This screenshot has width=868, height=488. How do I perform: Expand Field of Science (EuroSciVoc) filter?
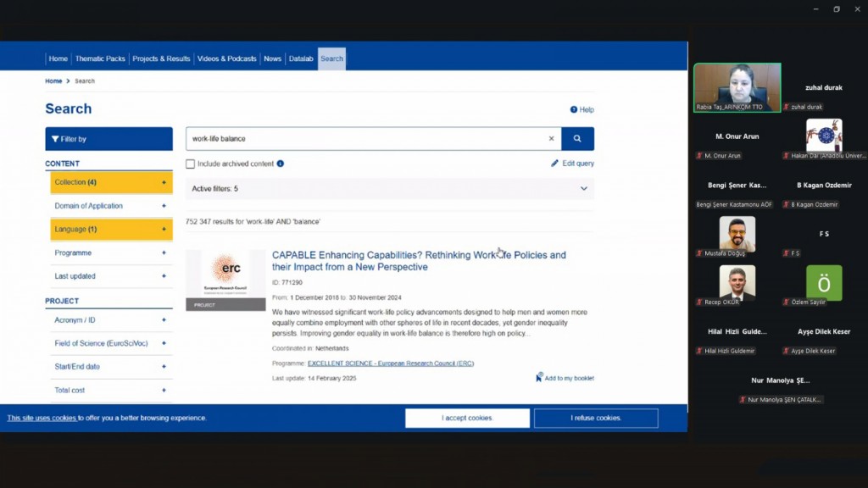pos(111,343)
